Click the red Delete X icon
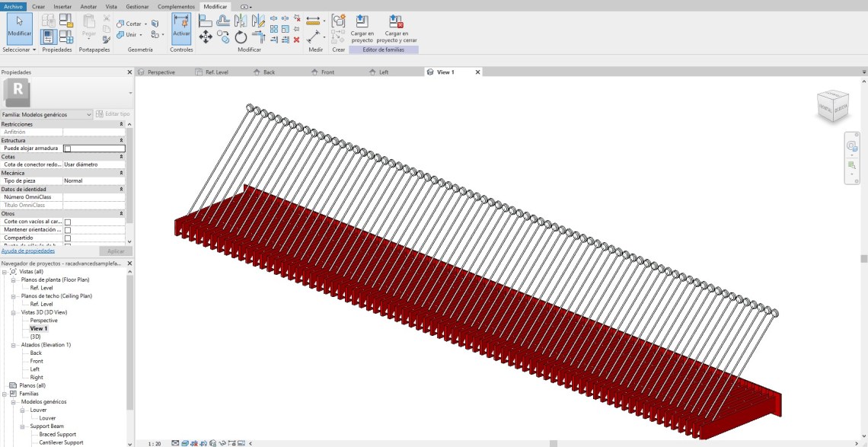This screenshot has height=447, width=868. pyautogui.click(x=296, y=40)
